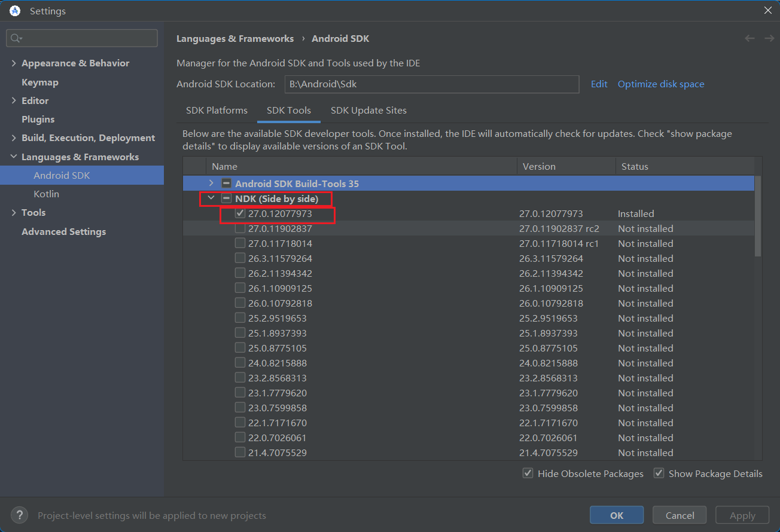Check NDK 23.1.7779620 checkbox
Image resolution: width=780 pixels, height=532 pixels.
pos(240,393)
